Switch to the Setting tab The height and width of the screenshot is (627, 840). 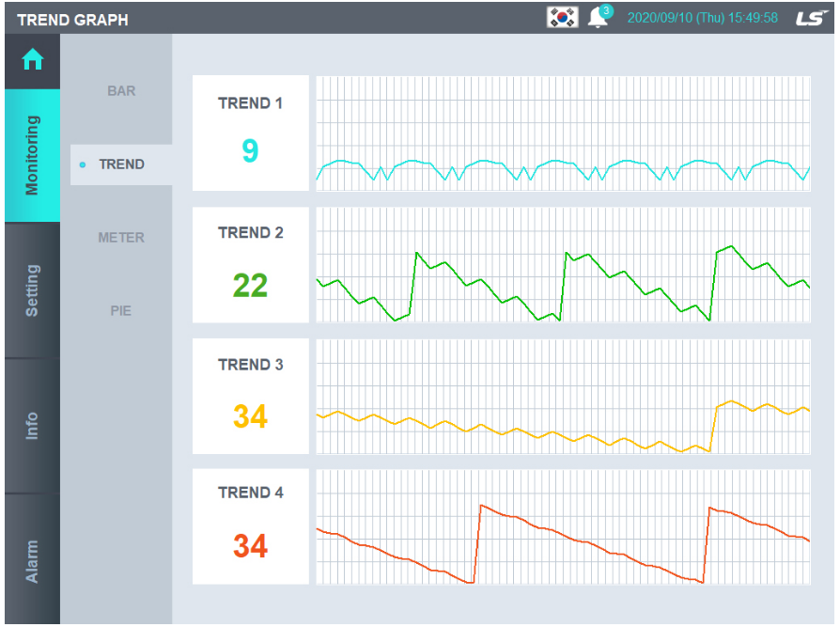(32, 290)
